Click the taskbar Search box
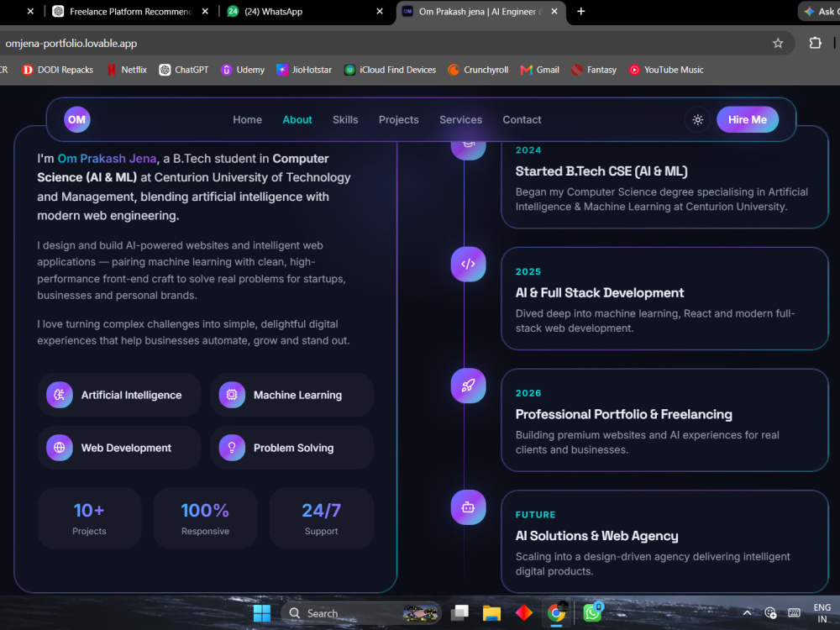This screenshot has height=630, width=840. pyautogui.click(x=361, y=613)
